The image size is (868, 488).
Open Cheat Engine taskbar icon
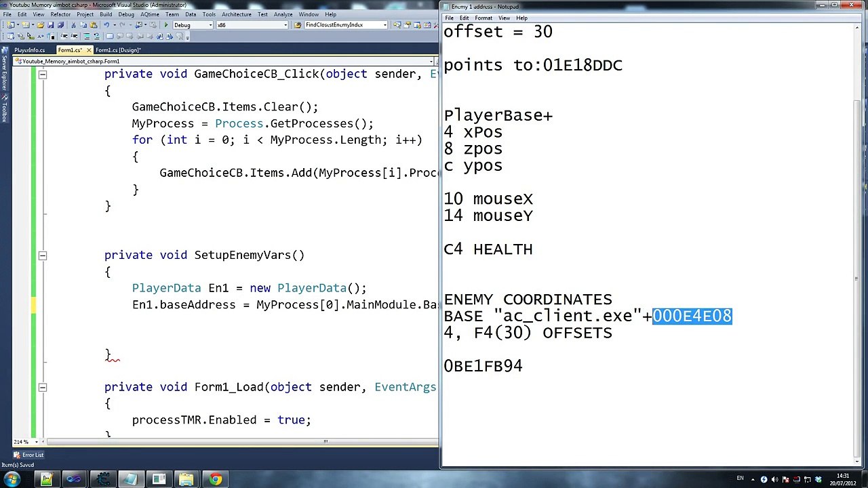coord(103,479)
